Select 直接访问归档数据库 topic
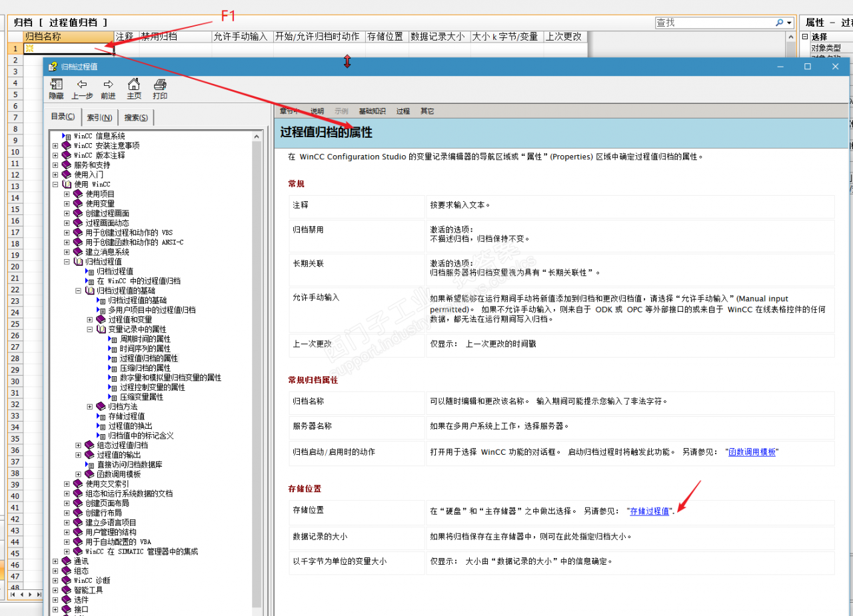853x616 pixels. [130, 465]
